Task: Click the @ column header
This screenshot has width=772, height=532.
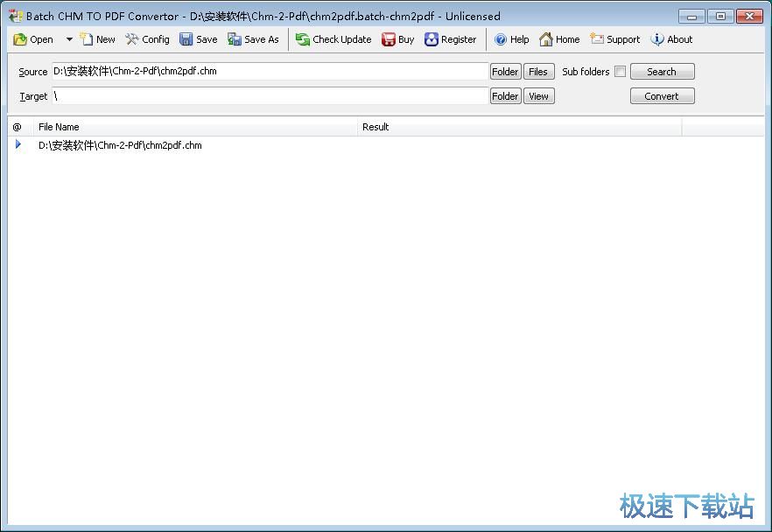Action: [x=20, y=127]
